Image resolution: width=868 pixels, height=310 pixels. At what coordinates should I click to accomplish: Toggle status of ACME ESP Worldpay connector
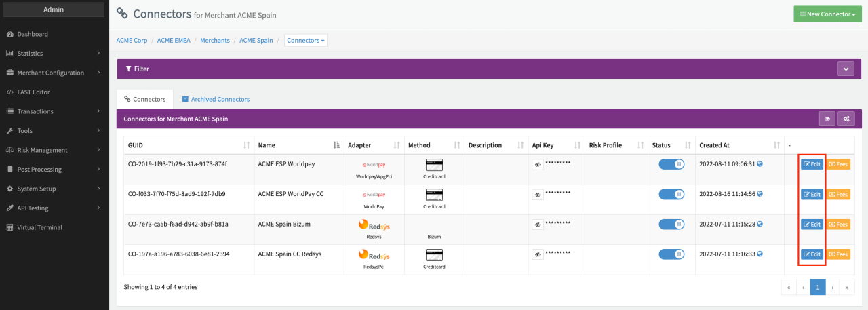[x=671, y=164]
